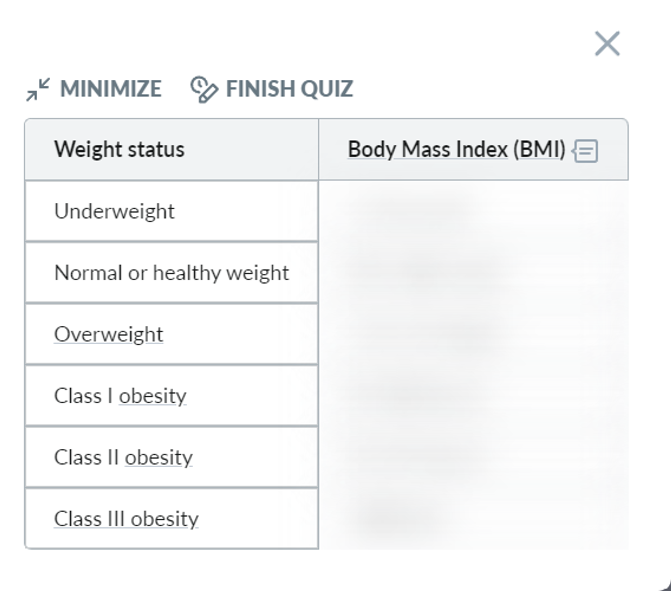Click the minimize arrows icon

(x=38, y=90)
